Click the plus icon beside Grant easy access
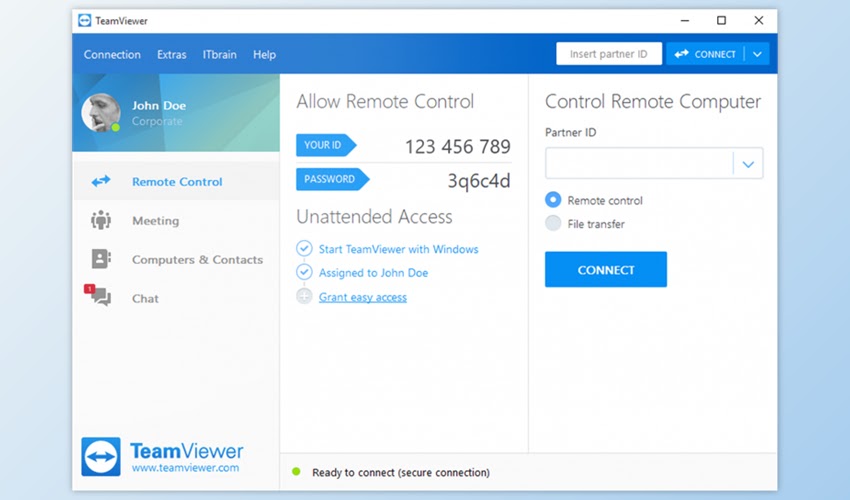This screenshot has width=850, height=500. point(304,296)
